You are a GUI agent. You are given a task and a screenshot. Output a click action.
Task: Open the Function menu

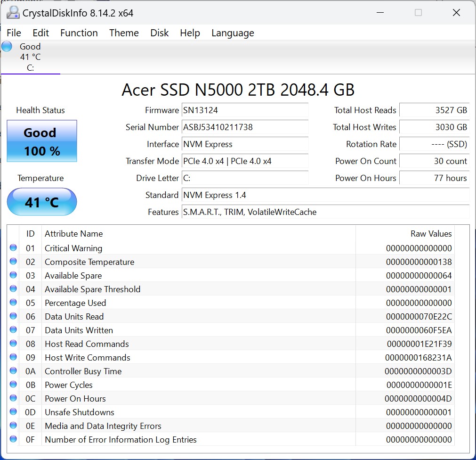pos(79,33)
